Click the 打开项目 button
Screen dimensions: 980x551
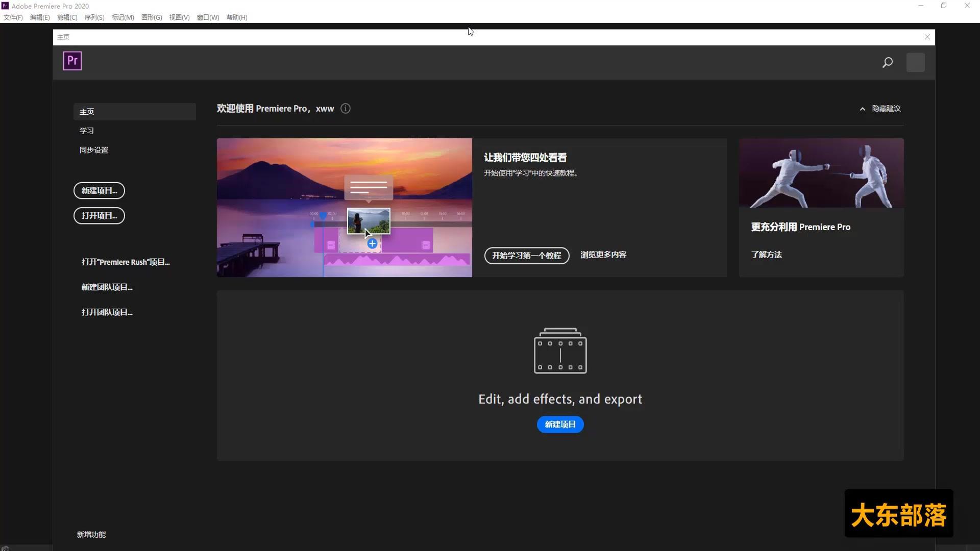click(99, 215)
